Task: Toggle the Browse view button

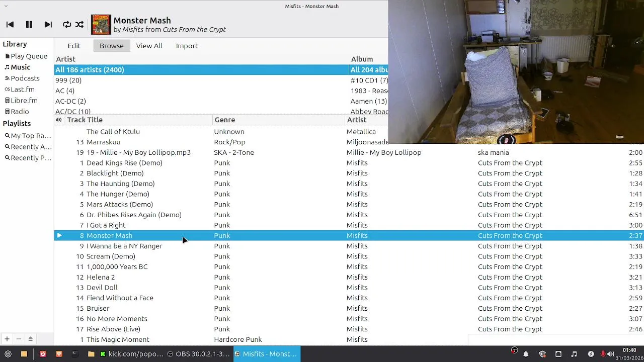Action: tap(112, 46)
